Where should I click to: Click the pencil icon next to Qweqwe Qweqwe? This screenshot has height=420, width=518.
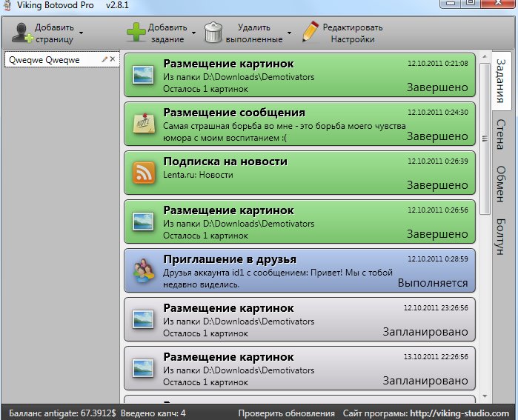pyautogui.click(x=104, y=59)
